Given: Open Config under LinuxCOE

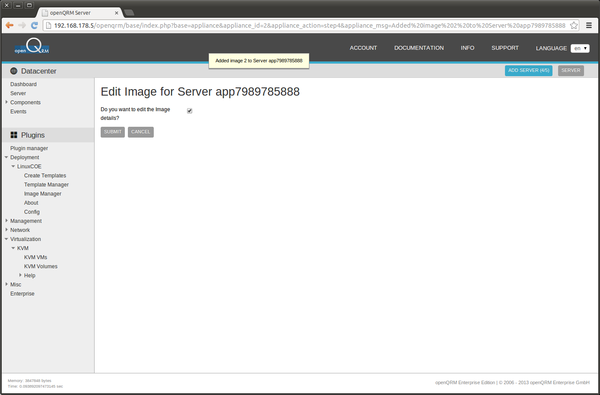Looking at the screenshot, I should pos(32,212).
